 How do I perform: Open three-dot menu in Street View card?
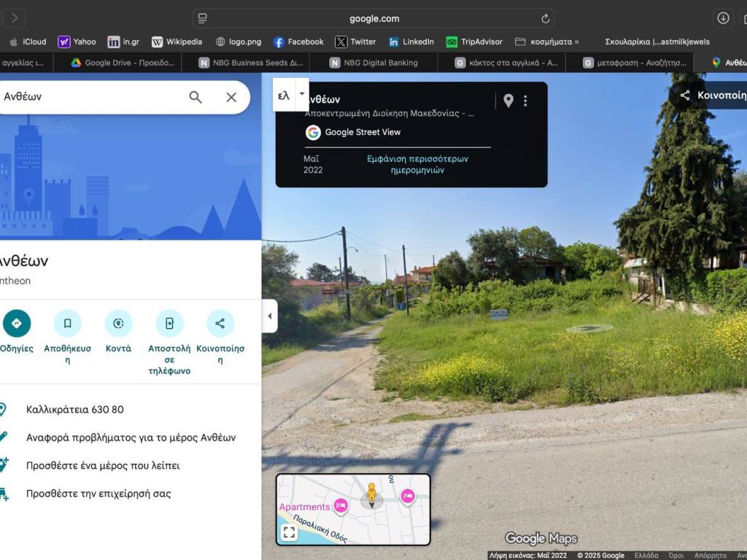pyautogui.click(x=525, y=101)
